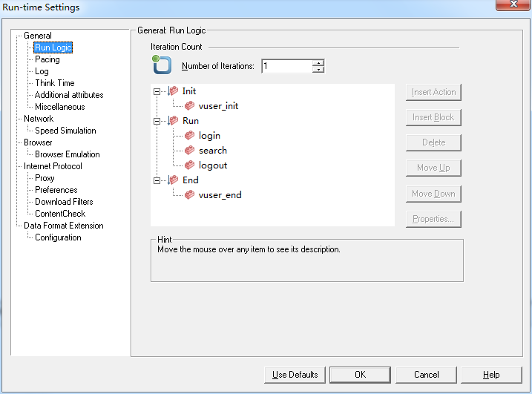532x394 pixels.
Task: Select the Network category node
Action: pos(39,119)
